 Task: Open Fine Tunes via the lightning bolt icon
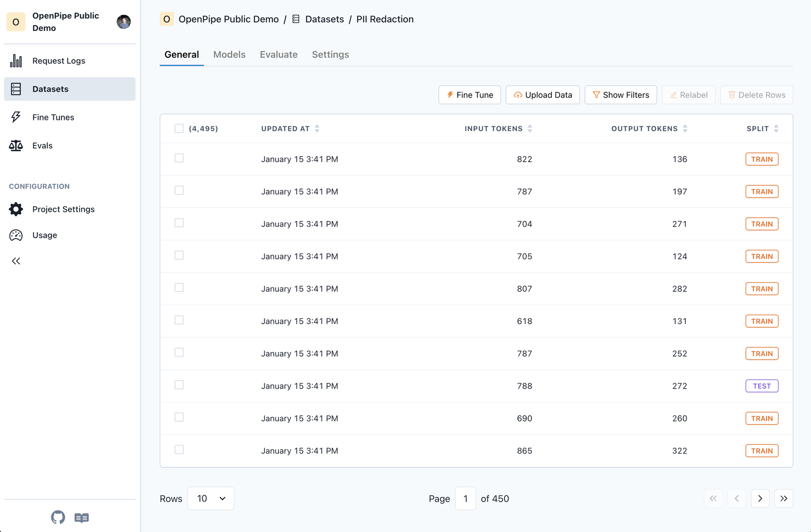(16, 117)
